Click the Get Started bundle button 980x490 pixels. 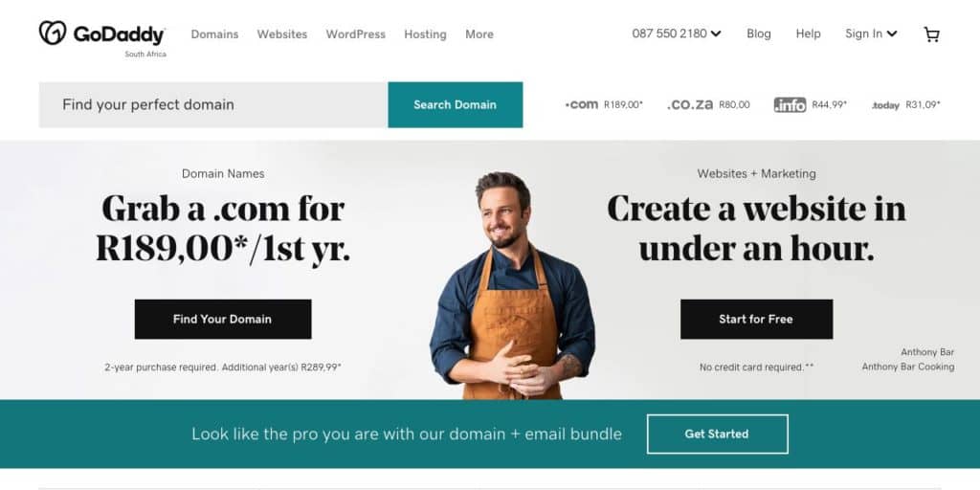coord(717,434)
